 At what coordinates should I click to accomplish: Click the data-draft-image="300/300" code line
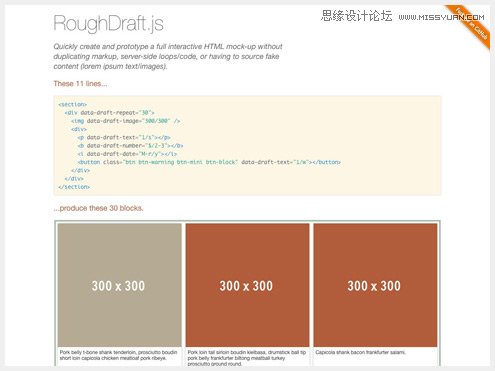(126, 121)
